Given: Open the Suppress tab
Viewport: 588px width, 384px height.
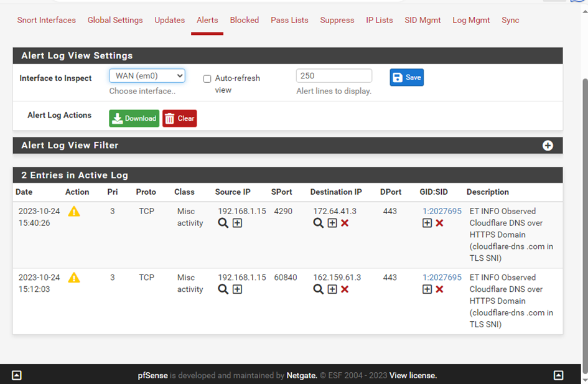Looking at the screenshot, I should tap(337, 20).
